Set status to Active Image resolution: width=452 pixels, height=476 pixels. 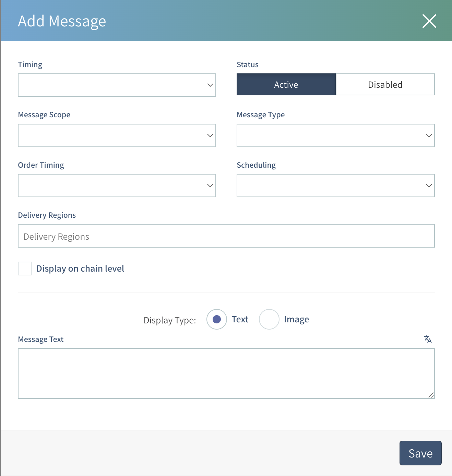click(286, 84)
